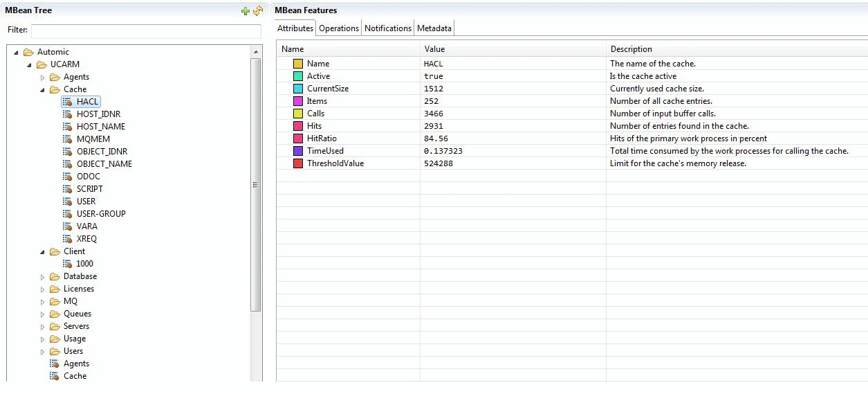Click the yellow refresh arrows icon

pos(258,10)
